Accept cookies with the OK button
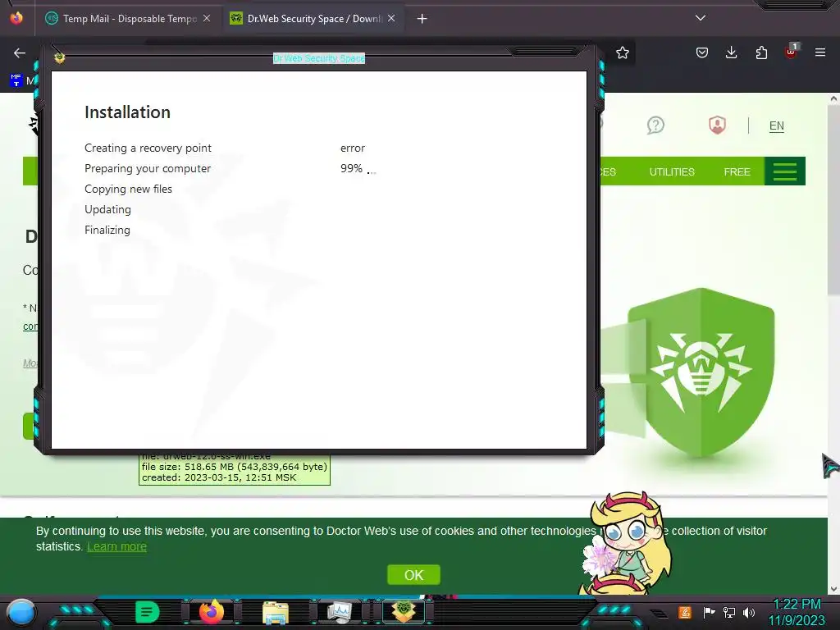 click(413, 575)
